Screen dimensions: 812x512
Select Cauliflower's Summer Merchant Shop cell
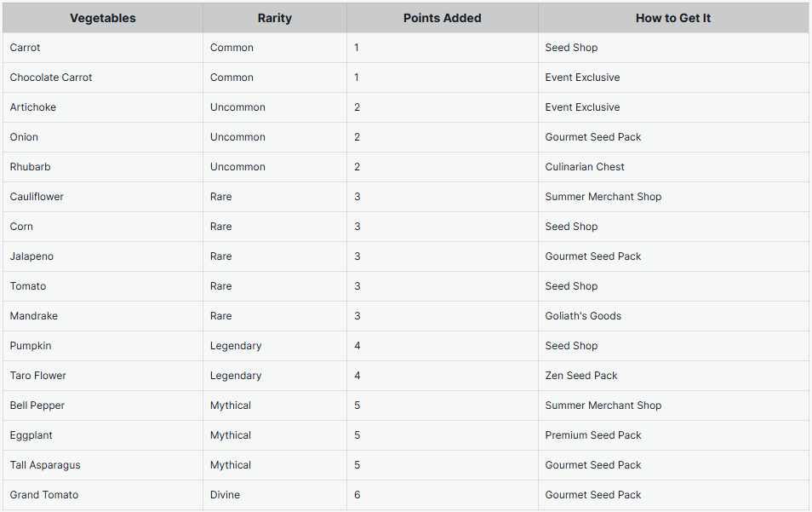pyautogui.click(x=603, y=197)
